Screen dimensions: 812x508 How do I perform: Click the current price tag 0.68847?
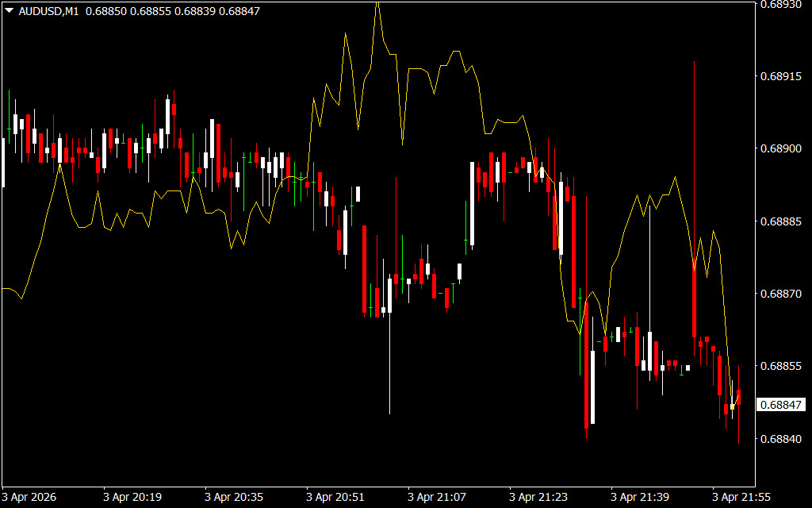click(781, 405)
